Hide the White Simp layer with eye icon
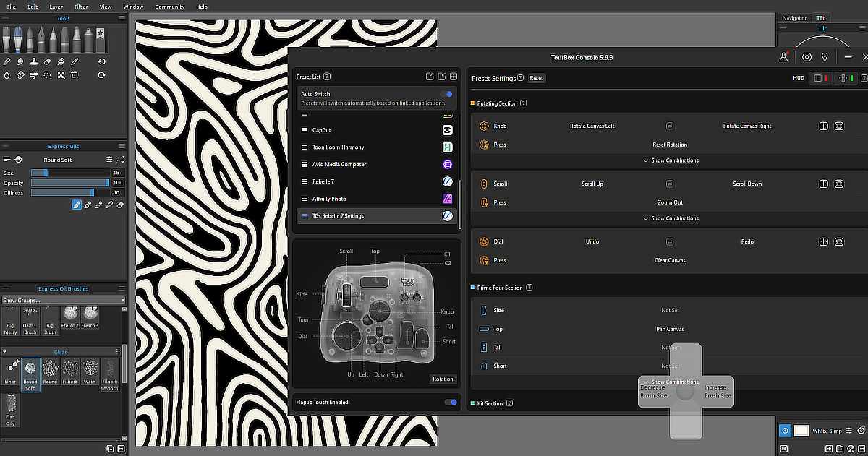 click(785, 431)
